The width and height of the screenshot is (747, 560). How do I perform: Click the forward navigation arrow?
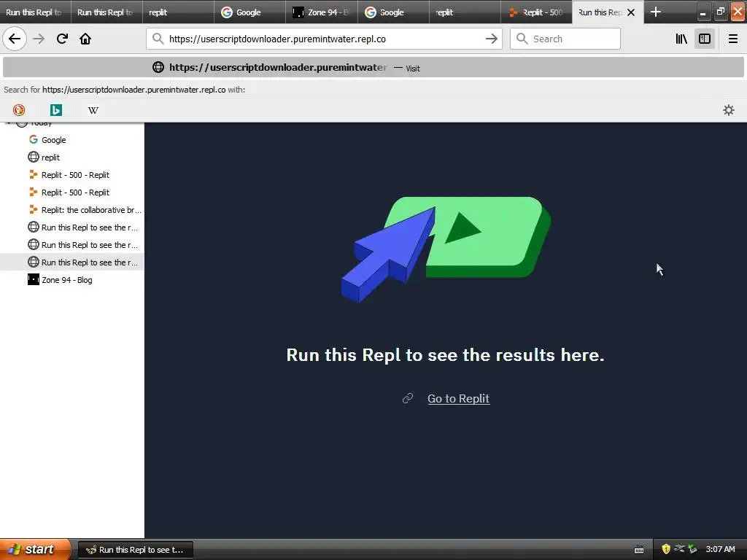click(39, 39)
